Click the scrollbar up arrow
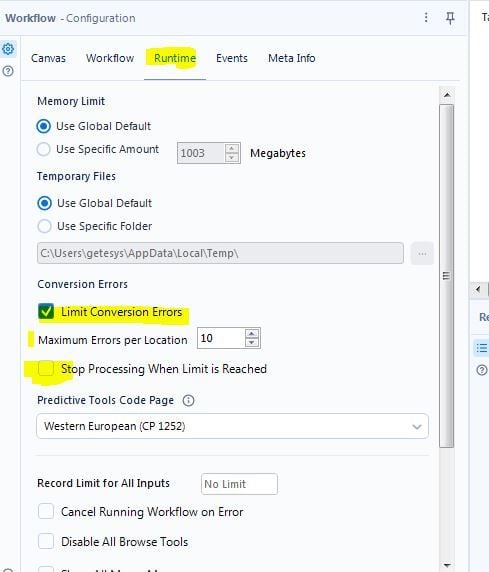 (x=447, y=95)
